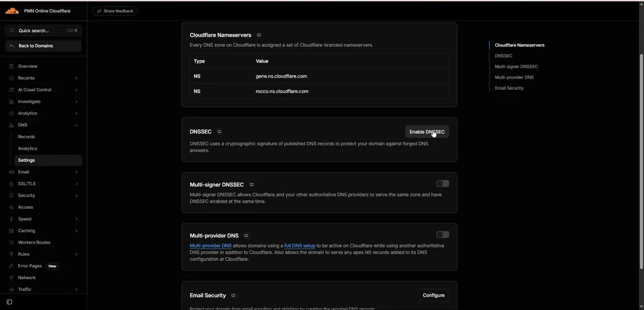644x310 pixels.
Task: Open the Multi-provider DNS link
Action: 210,246
